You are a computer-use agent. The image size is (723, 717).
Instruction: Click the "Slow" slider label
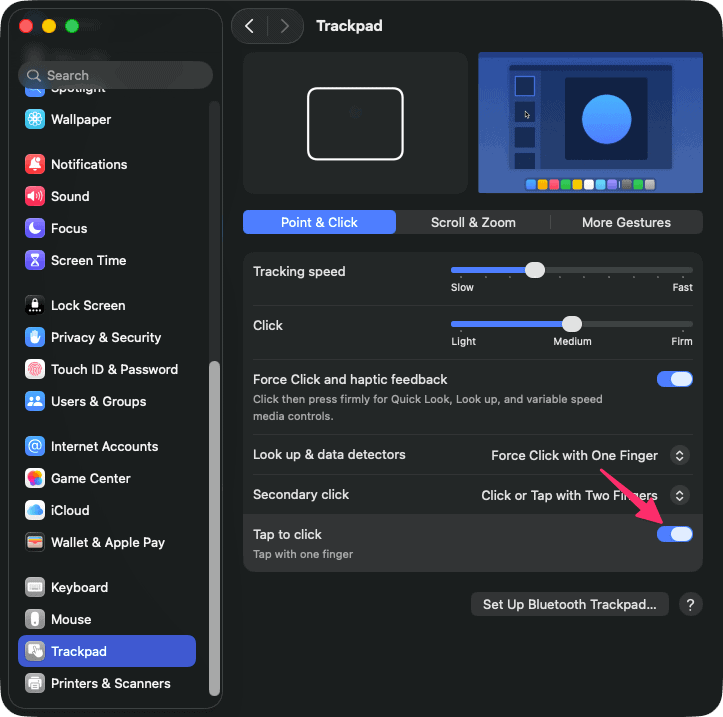462,287
